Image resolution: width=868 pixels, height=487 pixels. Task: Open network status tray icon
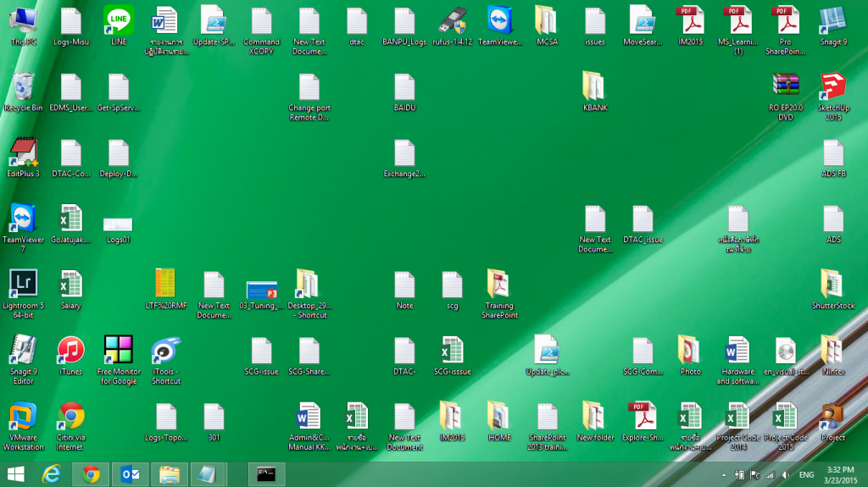pos(770,475)
